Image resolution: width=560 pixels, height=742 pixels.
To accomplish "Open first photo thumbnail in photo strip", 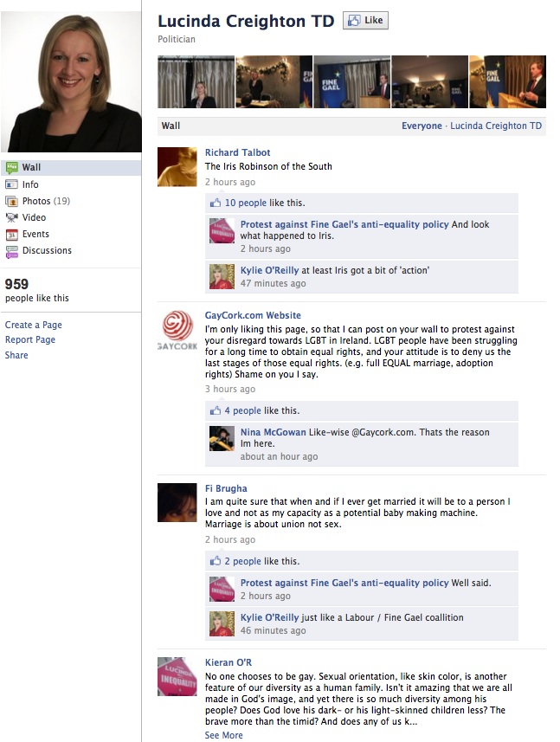I will pyautogui.click(x=196, y=82).
